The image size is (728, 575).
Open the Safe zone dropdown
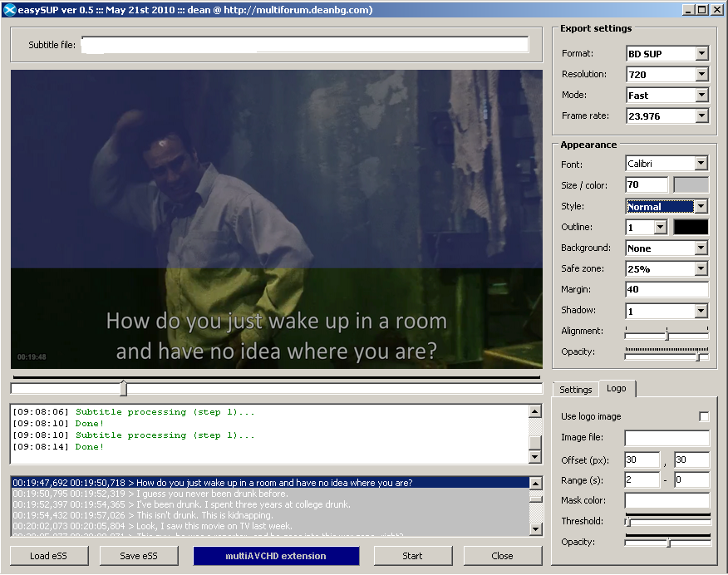(701, 268)
